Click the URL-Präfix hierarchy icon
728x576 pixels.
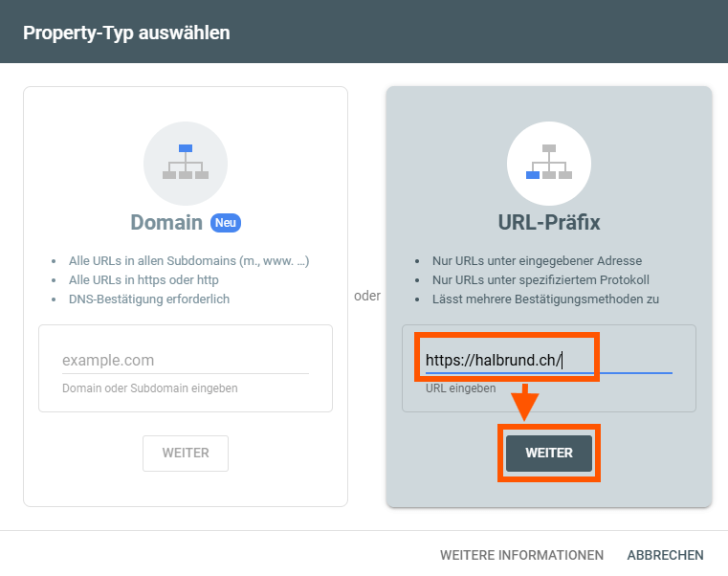click(548, 164)
